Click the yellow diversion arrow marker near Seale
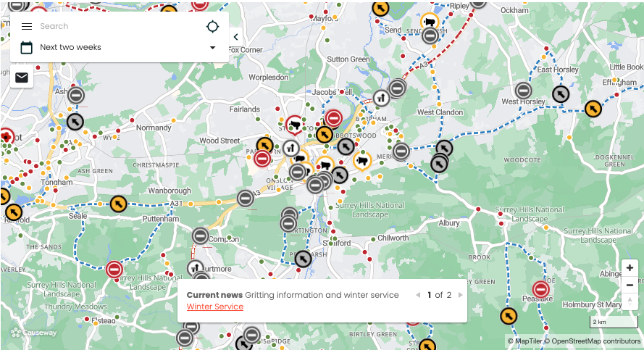644x350 pixels. click(x=119, y=204)
